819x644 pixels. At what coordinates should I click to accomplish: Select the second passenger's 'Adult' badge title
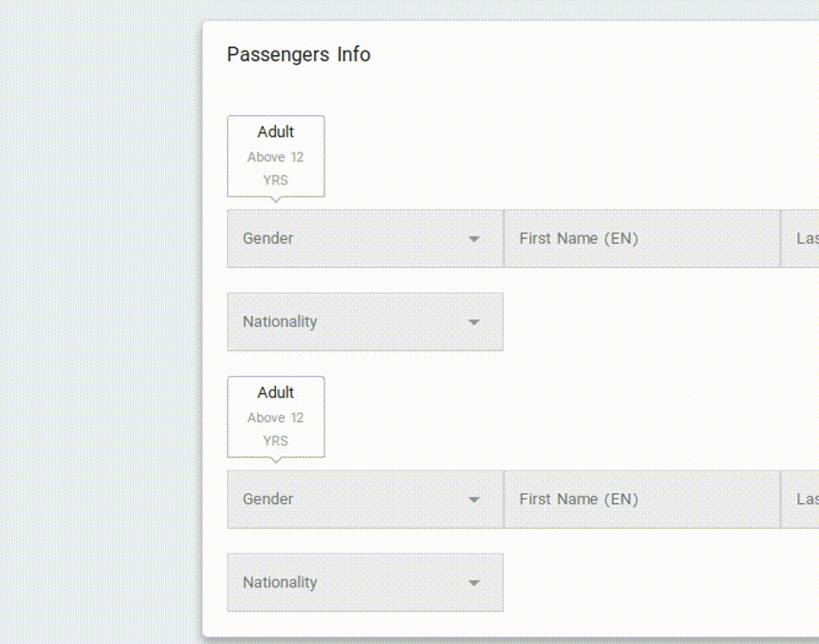pyautogui.click(x=276, y=393)
